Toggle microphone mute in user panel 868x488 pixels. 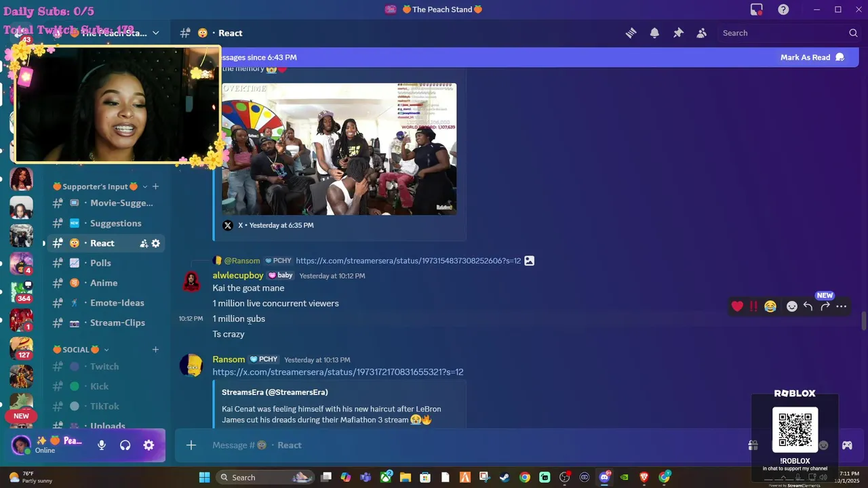(x=102, y=445)
